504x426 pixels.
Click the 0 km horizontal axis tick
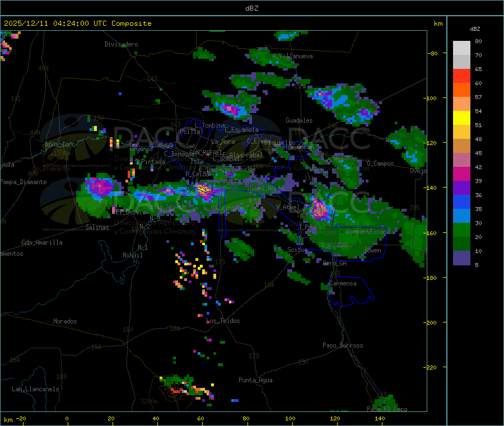(x=67, y=418)
